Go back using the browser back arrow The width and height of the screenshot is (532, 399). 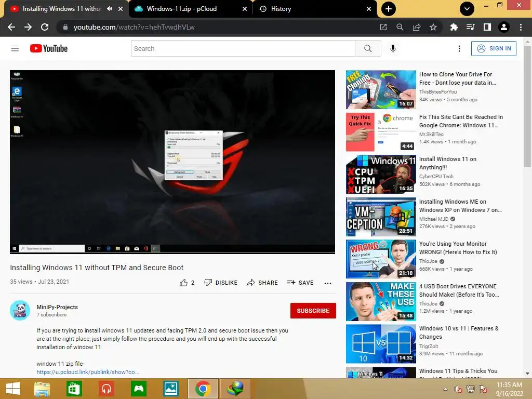click(11, 27)
